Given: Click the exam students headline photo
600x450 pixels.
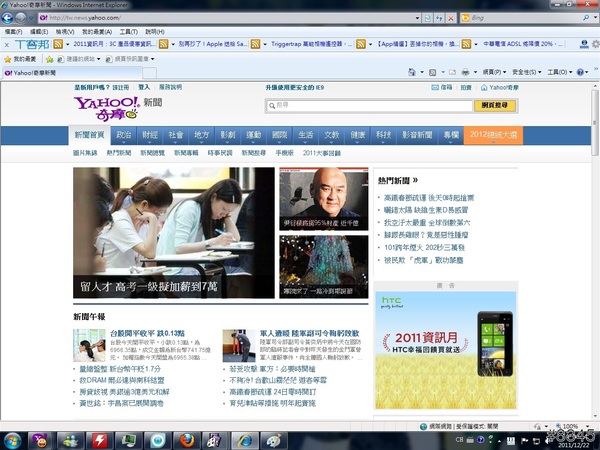Looking at the screenshot, I should 173,232.
